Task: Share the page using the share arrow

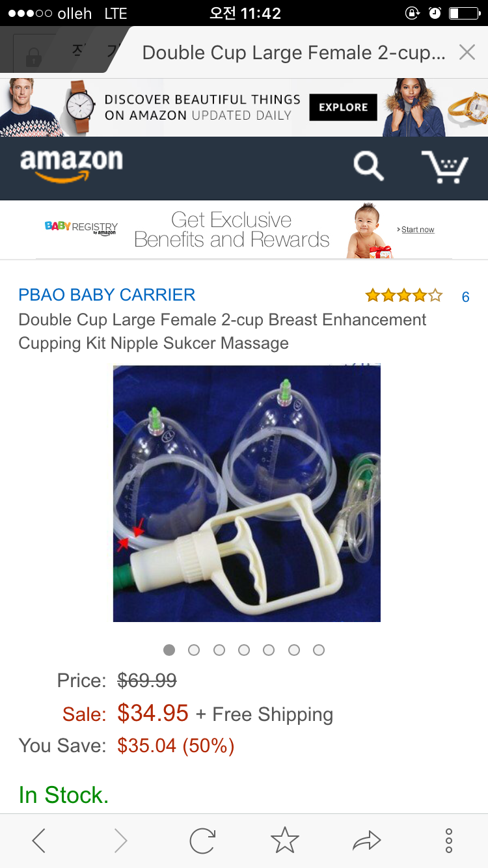Action: pyautogui.click(x=366, y=841)
